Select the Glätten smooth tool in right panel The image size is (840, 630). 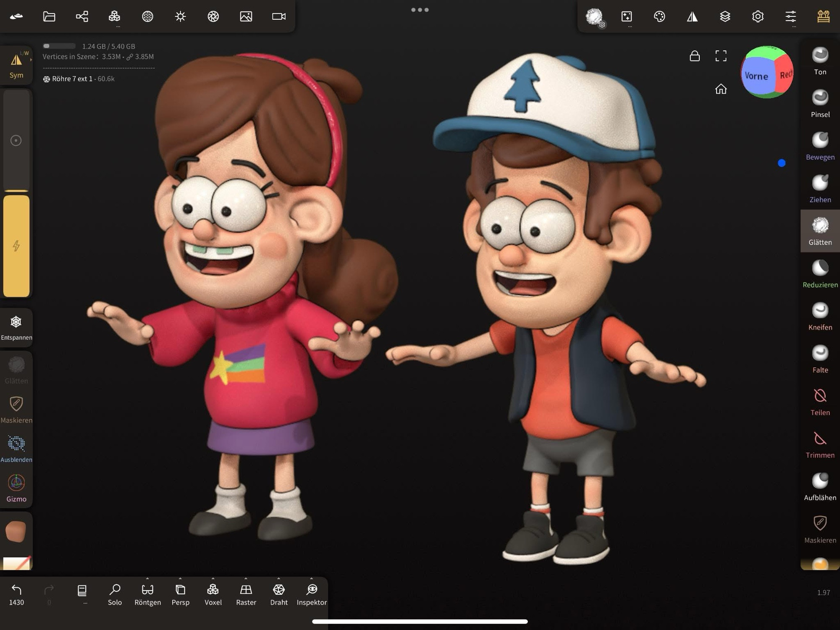point(820,231)
